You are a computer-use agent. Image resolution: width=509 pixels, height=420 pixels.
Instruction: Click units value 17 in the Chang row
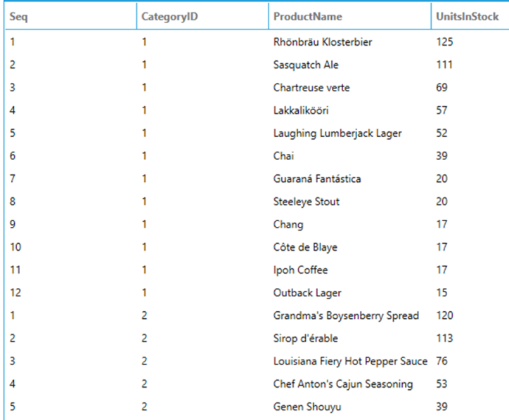click(x=442, y=225)
